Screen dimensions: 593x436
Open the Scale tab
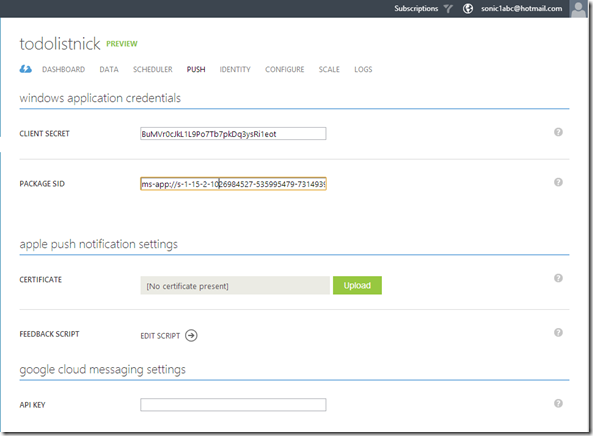click(x=329, y=69)
